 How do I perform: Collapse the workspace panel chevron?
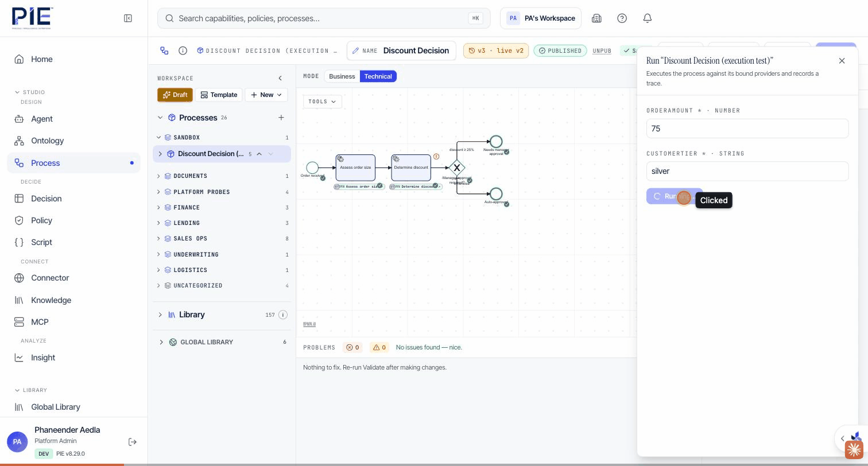tap(280, 78)
